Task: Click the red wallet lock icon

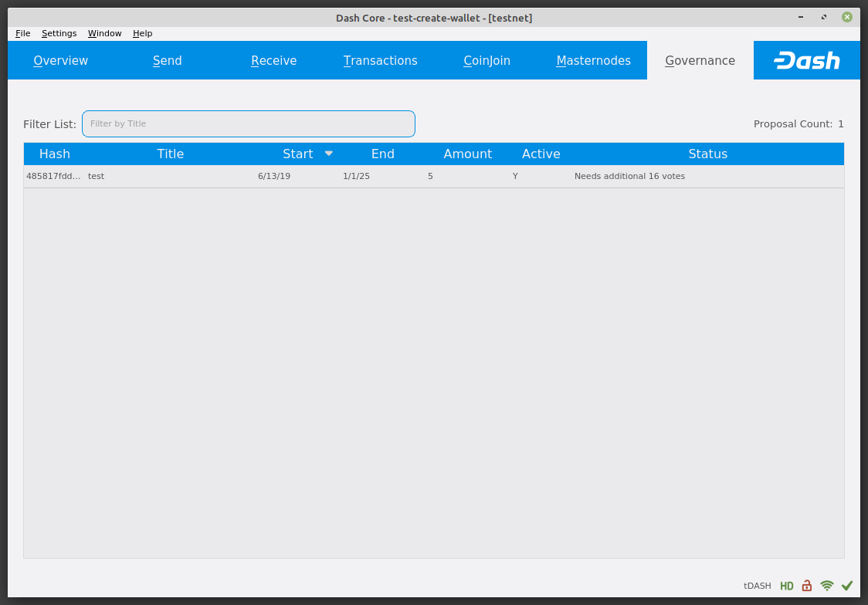Action: 806,586
